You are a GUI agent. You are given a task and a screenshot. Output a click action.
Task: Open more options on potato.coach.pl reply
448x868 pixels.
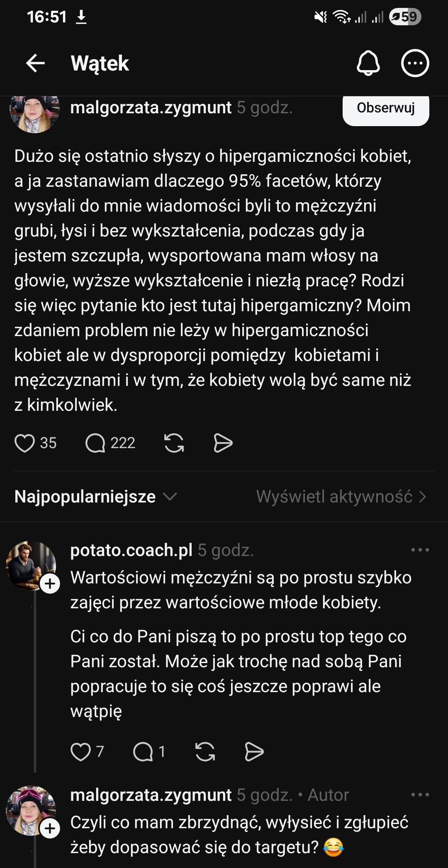click(x=420, y=550)
